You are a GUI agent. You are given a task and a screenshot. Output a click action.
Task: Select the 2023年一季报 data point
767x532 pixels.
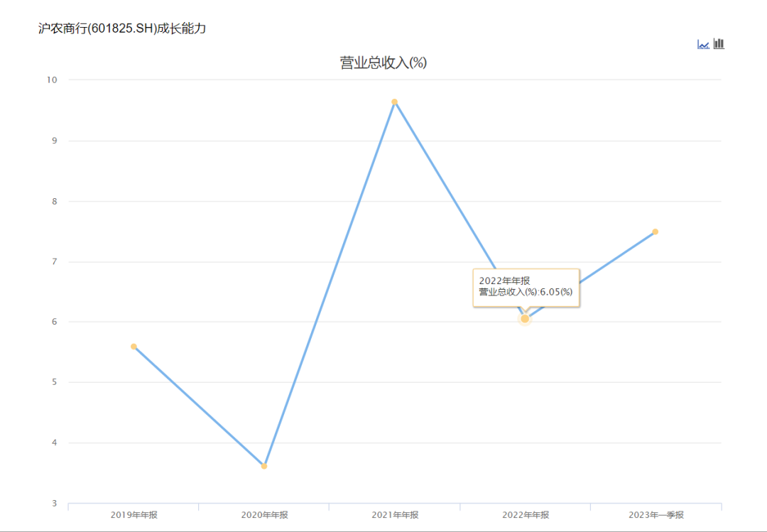[x=656, y=232]
